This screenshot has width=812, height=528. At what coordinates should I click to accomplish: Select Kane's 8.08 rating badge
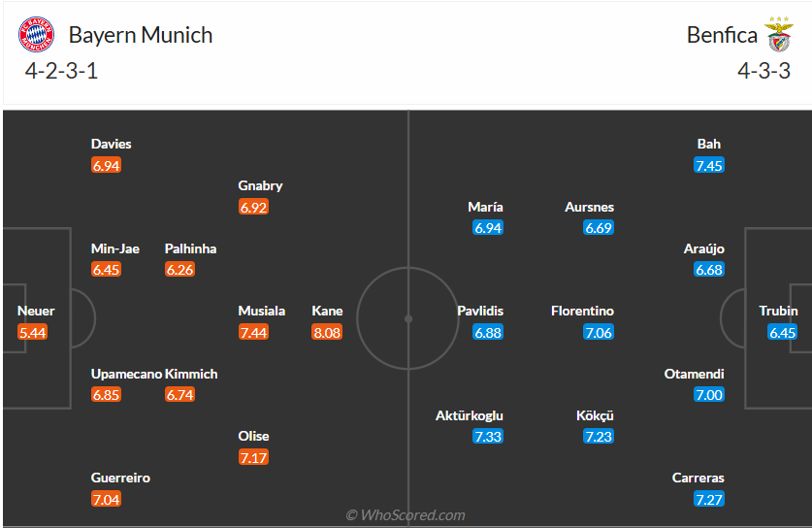click(x=327, y=332)
